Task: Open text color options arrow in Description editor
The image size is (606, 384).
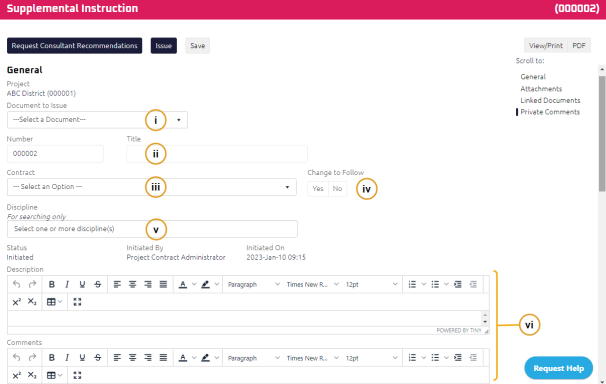Action: pyautogui.click(x=194, y=284)
